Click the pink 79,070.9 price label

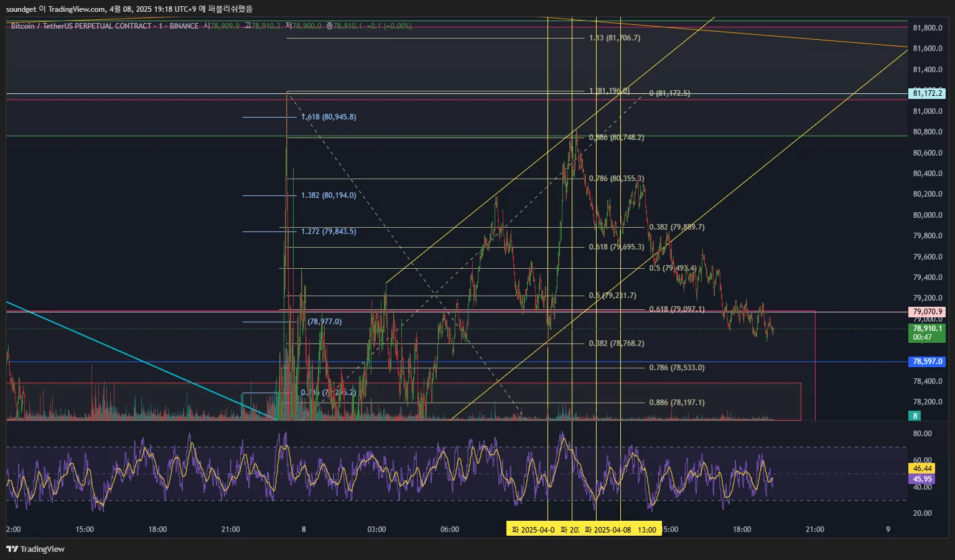[x=927, y=312]
